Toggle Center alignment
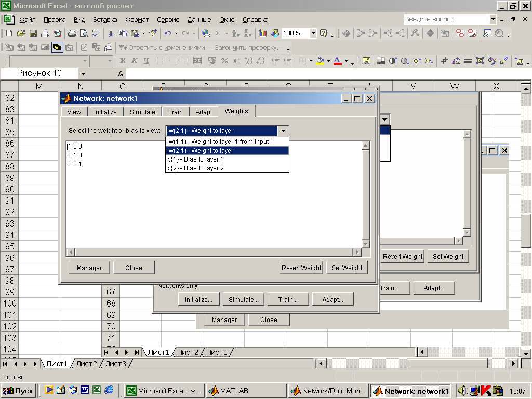This screenshot has height=399, width=532. [173, 61]
